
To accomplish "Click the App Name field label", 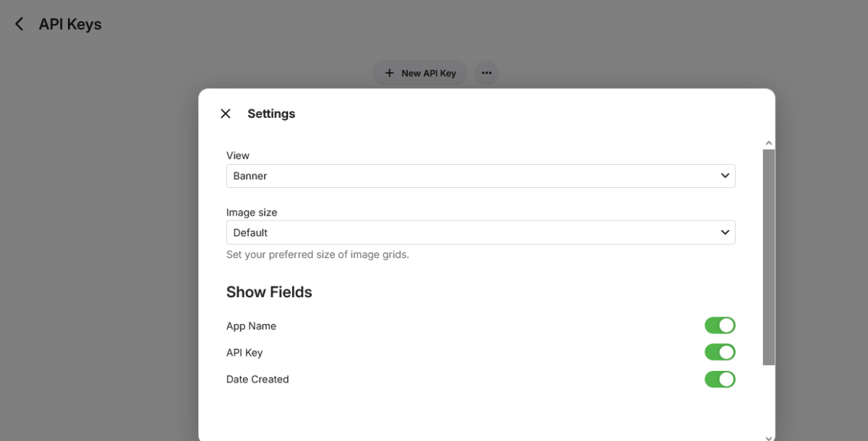I will pyautogui.click(x=251, y=326).
